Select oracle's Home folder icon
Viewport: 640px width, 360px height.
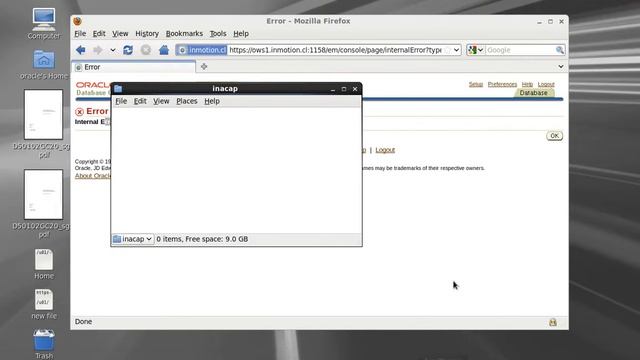point(44,64)
